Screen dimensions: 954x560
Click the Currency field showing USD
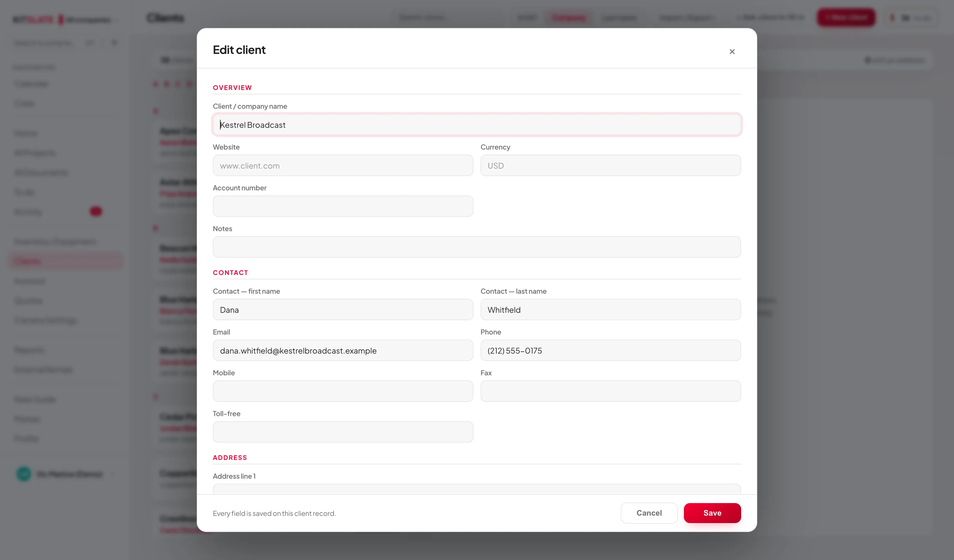(x=610, y=165)
